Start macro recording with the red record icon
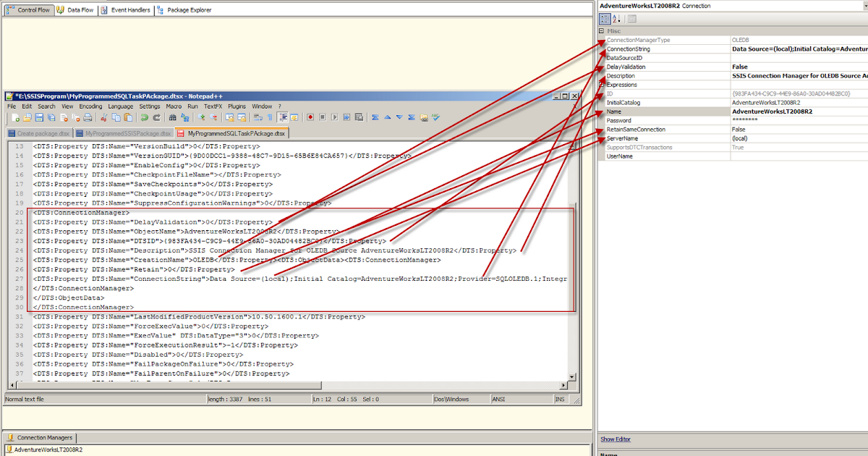The image size is (868, 456). [310, 117]
